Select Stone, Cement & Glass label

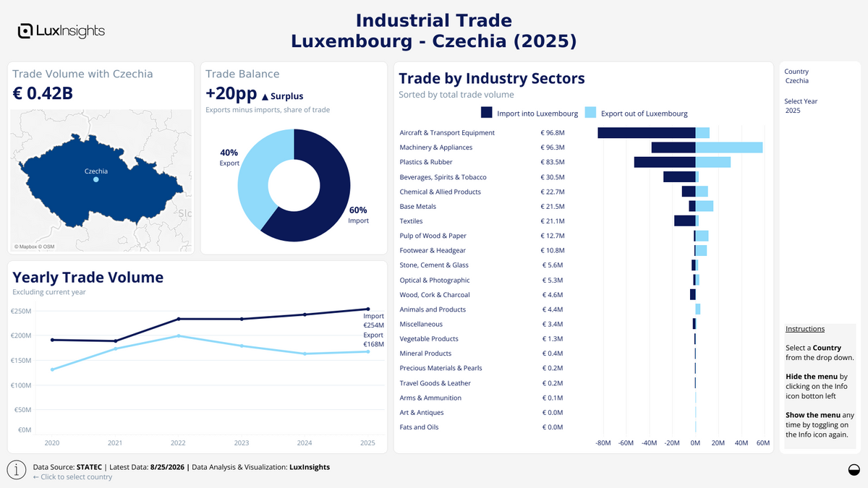point(434,265)
